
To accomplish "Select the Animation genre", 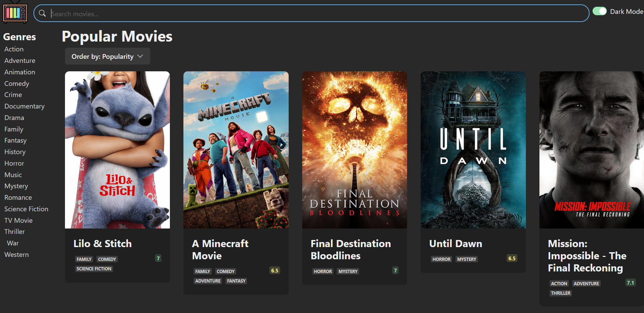I will pyautogui.click(x=20, y=72).
